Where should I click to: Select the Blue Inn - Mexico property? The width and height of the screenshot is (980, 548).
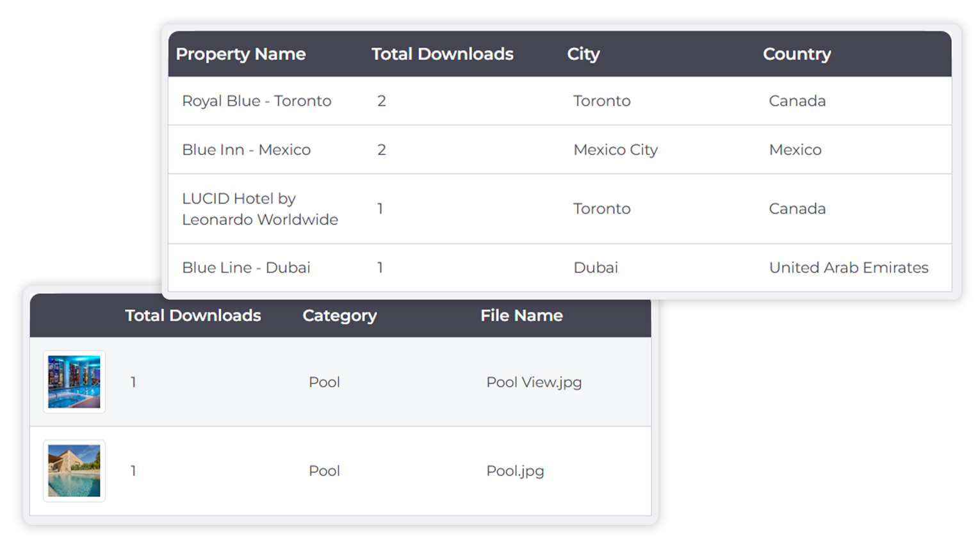tap(246, 150)
